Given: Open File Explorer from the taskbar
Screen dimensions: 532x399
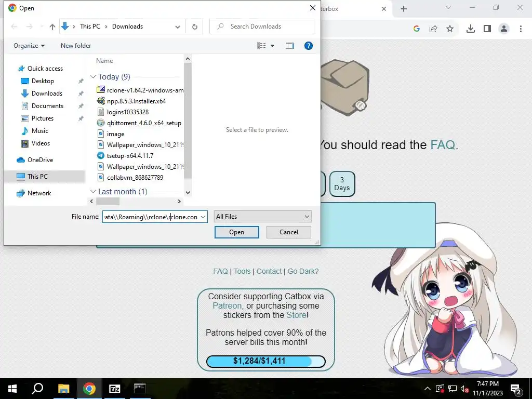Looking at the screenshot, I should click(63, 389).
